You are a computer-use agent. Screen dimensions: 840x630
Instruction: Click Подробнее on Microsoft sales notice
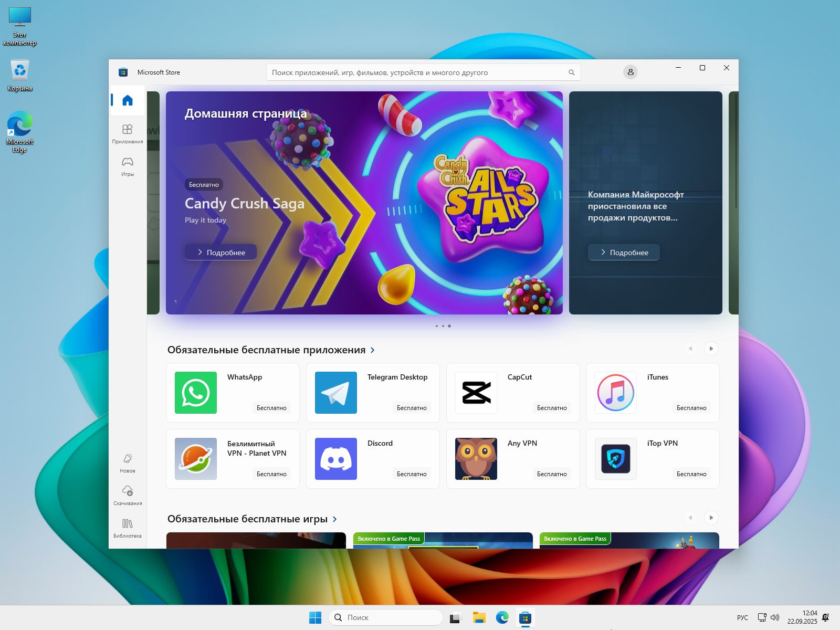pyautogui.click(x=624, y=253)
